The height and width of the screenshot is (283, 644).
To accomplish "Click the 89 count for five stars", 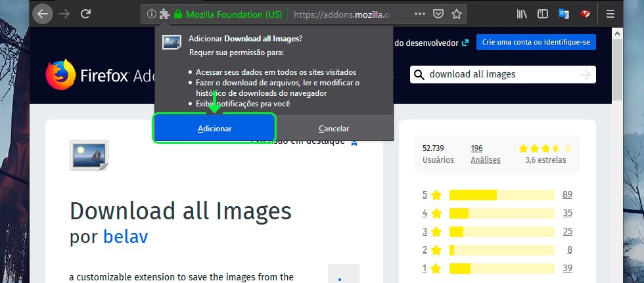I will [567, 195].
